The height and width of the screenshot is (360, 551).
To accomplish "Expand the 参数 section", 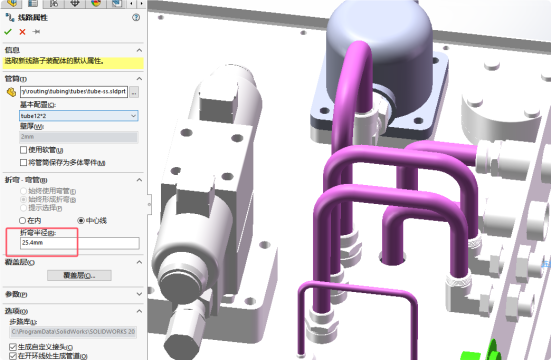I will coord(140,294).
